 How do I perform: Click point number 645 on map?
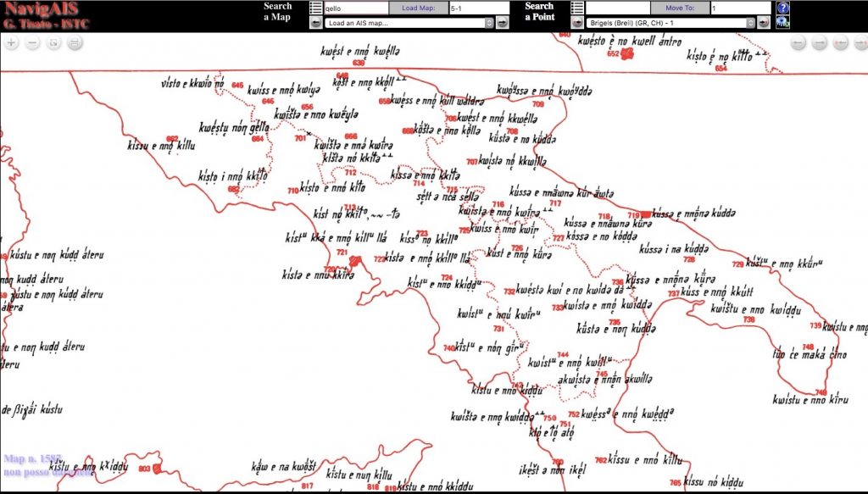[x=237, y=86]
